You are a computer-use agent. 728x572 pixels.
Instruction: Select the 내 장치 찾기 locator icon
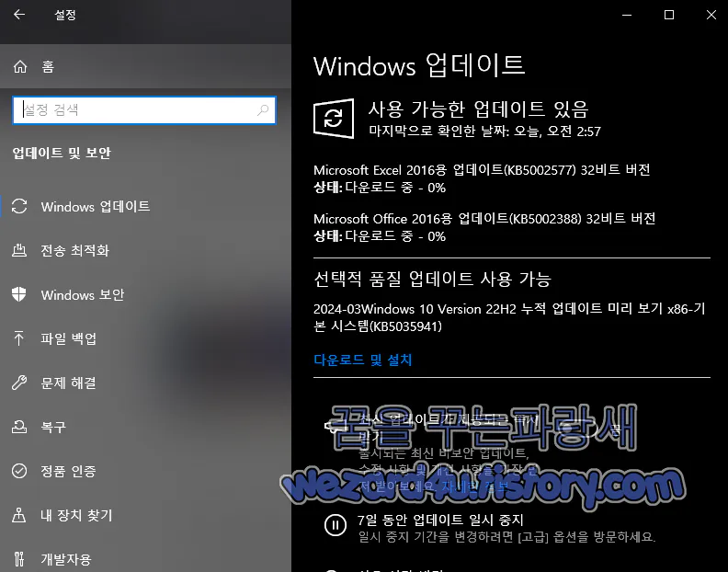[x=19, y=515]
